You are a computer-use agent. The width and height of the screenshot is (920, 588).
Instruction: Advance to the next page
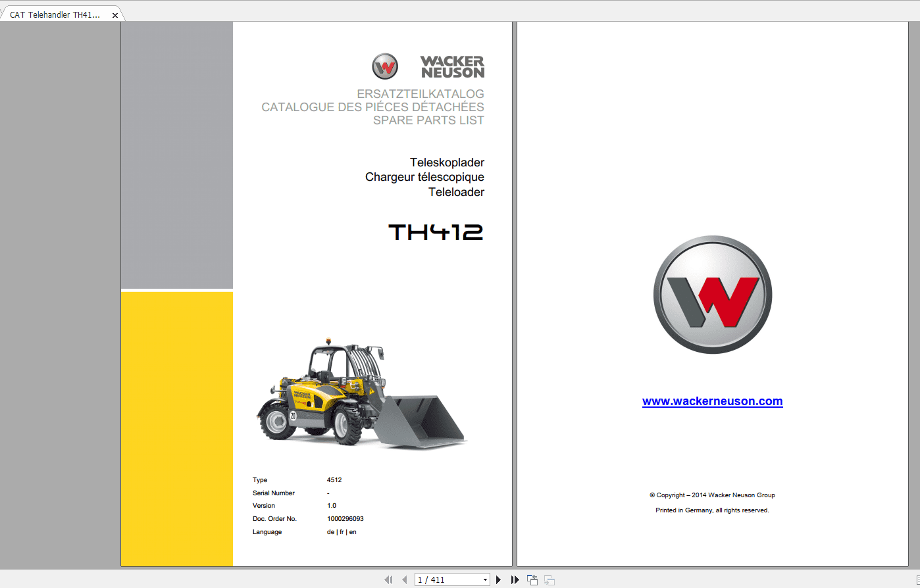(498, 579)
